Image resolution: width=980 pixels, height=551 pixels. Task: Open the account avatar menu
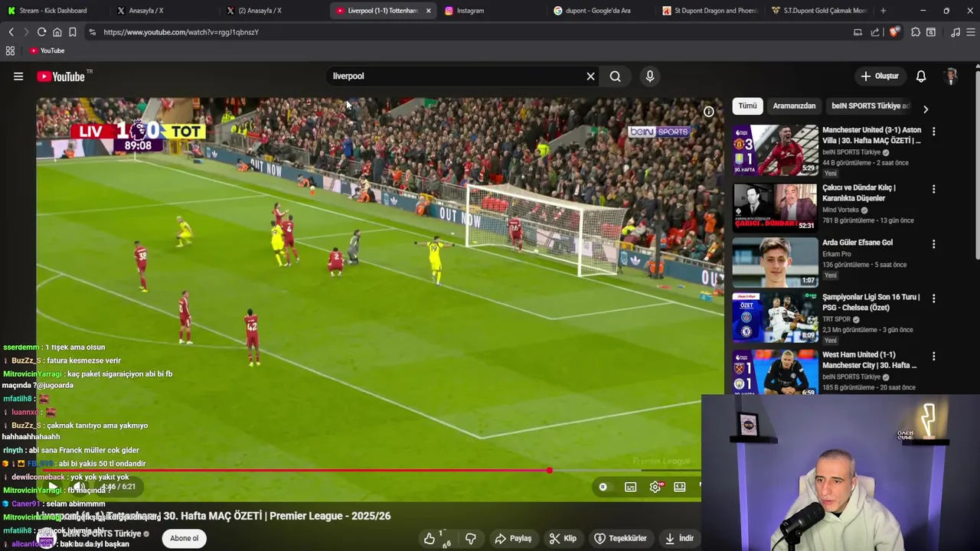click(951, 77)
